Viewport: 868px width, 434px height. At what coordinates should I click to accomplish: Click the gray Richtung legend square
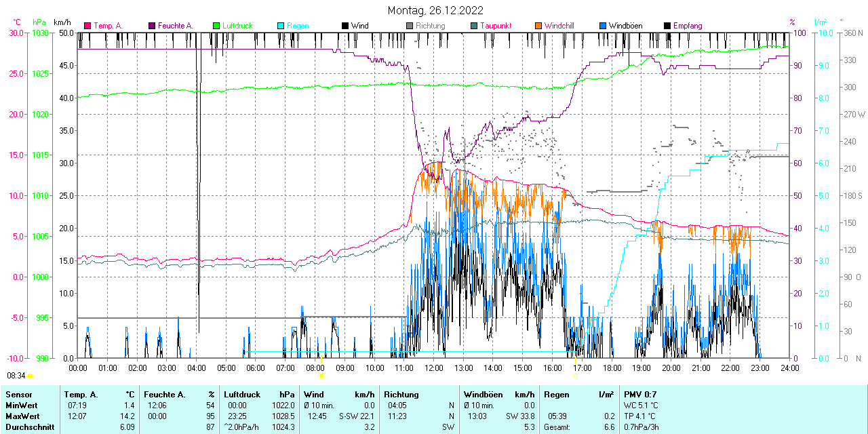point(410,26)
